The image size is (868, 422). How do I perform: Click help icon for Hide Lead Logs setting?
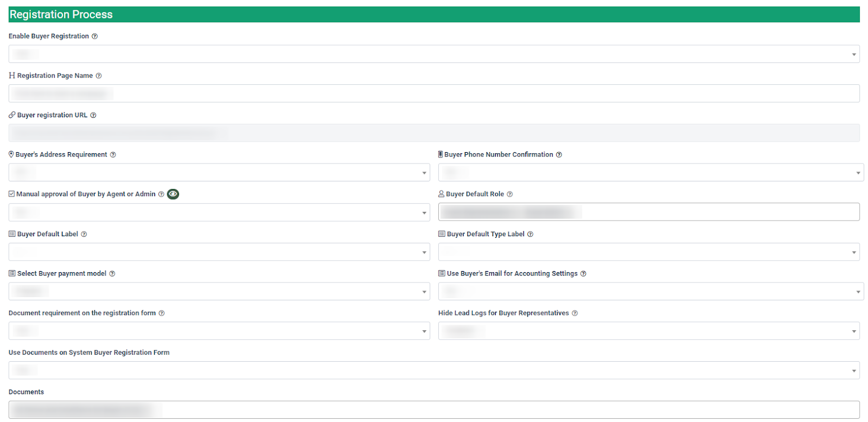(575, 313)
